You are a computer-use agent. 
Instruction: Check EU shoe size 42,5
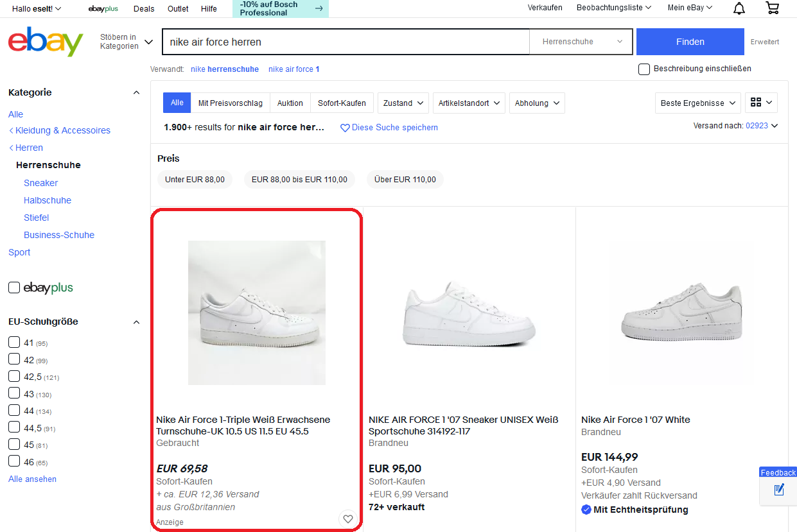[x=14, y=376]
